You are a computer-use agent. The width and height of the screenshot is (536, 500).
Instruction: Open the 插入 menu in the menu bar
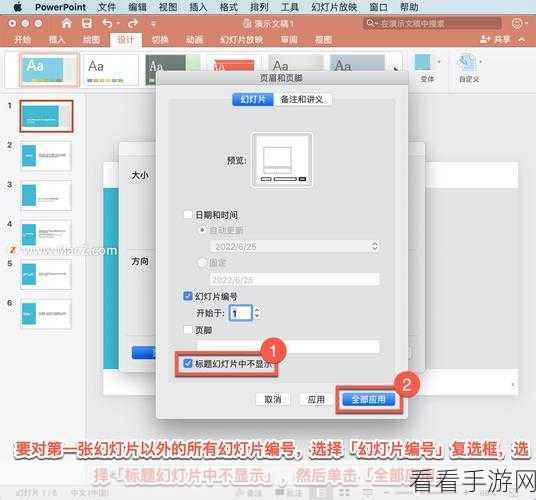(x=198, y=7)
